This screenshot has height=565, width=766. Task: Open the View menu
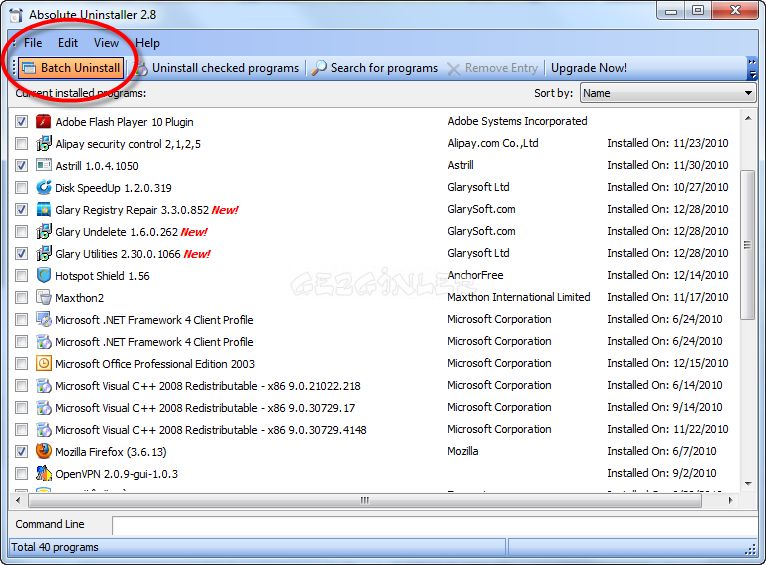[106, 43]
